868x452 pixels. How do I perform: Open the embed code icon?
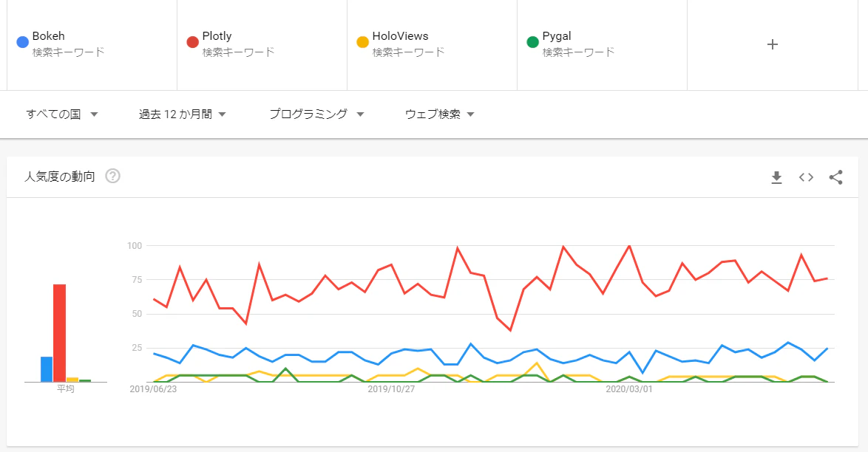click(806, 177)
